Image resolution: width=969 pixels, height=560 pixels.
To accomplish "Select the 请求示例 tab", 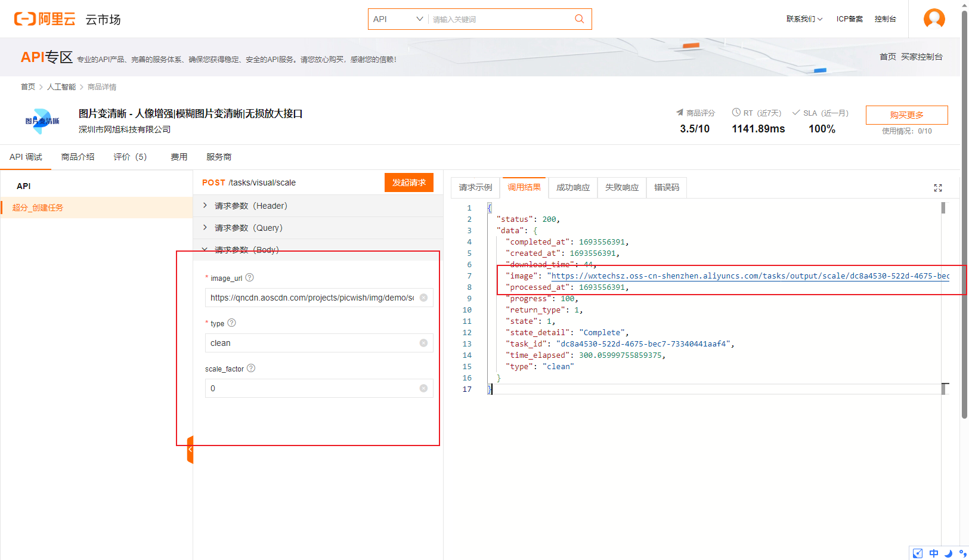I will [475, 187].
